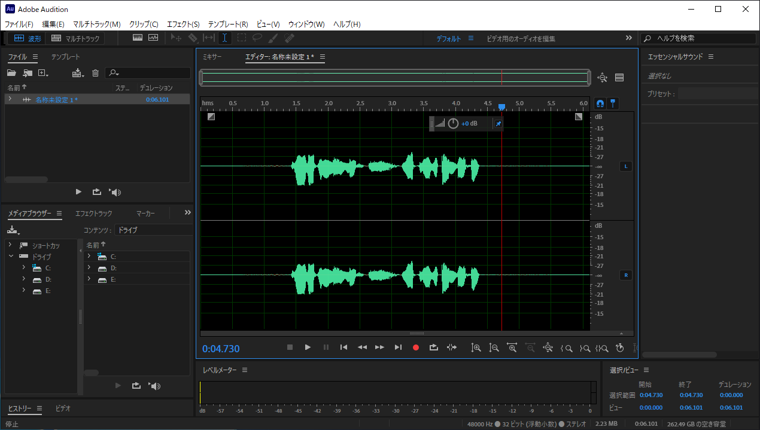This screenshot has width=760, height=430.
Task: Click the horizontal scrollbar below waveform
Action: click(417, 334)
